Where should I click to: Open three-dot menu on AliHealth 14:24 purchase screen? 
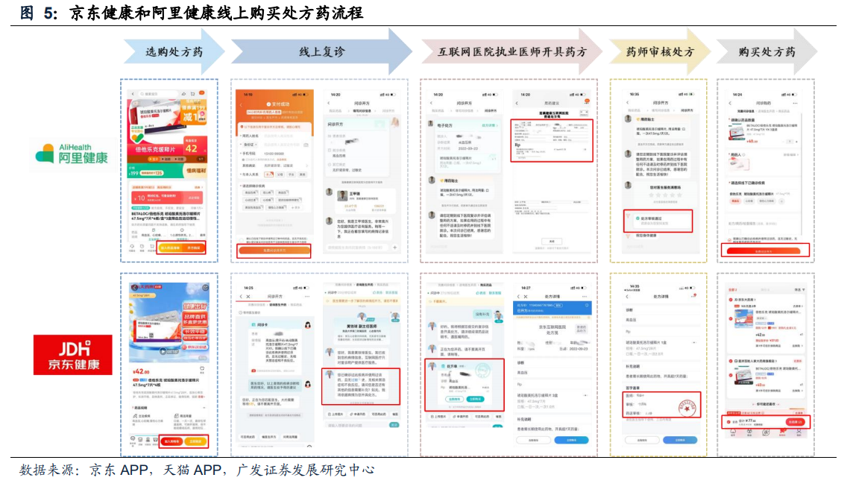[796, 103]
